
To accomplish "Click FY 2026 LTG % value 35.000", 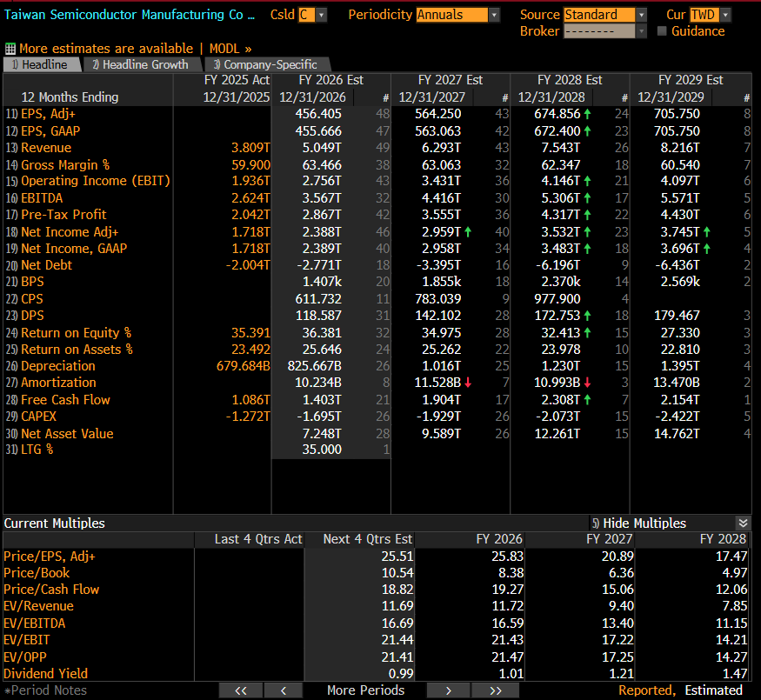I will 322,450.
